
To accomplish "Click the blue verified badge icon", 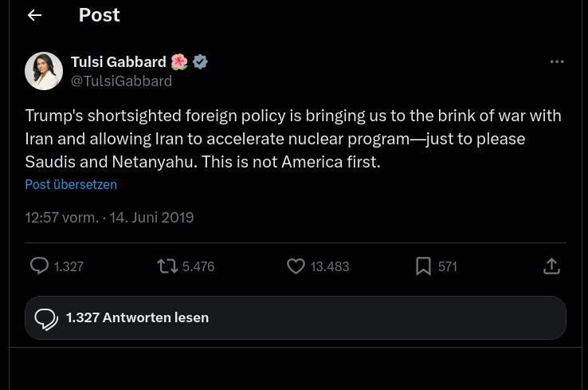I will coord(201,62).
